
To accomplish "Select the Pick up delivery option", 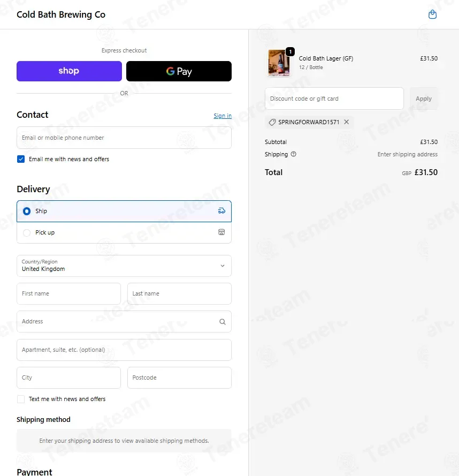I will pyautogui.click(x=124, y=232).
